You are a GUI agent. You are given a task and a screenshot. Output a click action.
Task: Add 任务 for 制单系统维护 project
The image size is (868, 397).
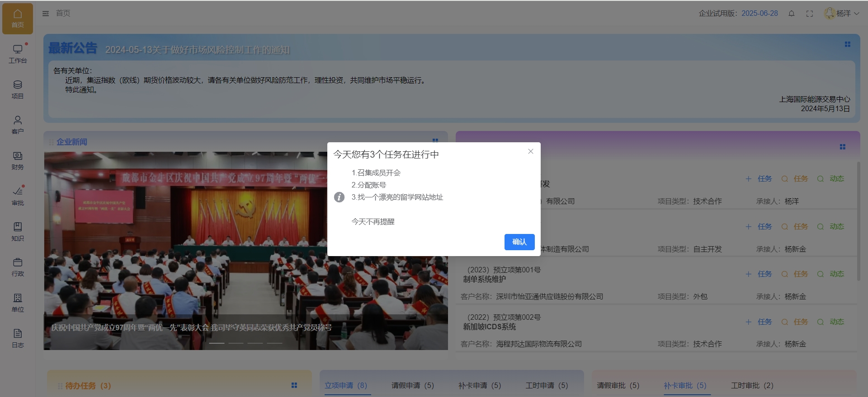(759, 274)
